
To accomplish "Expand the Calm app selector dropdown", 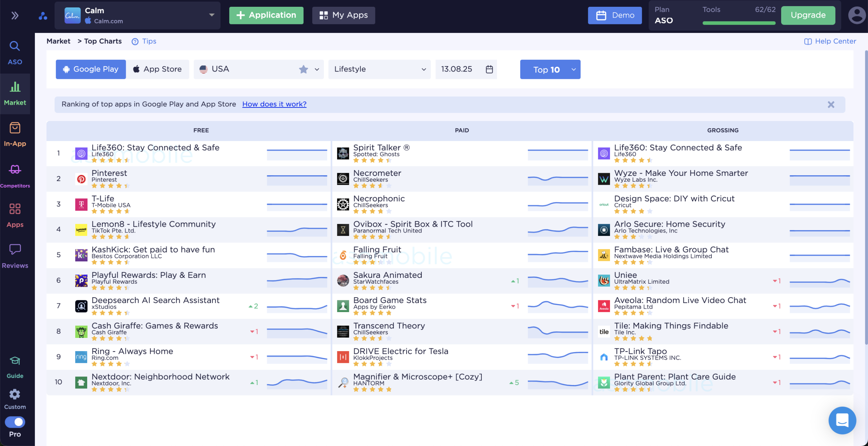I will (212, 15).
